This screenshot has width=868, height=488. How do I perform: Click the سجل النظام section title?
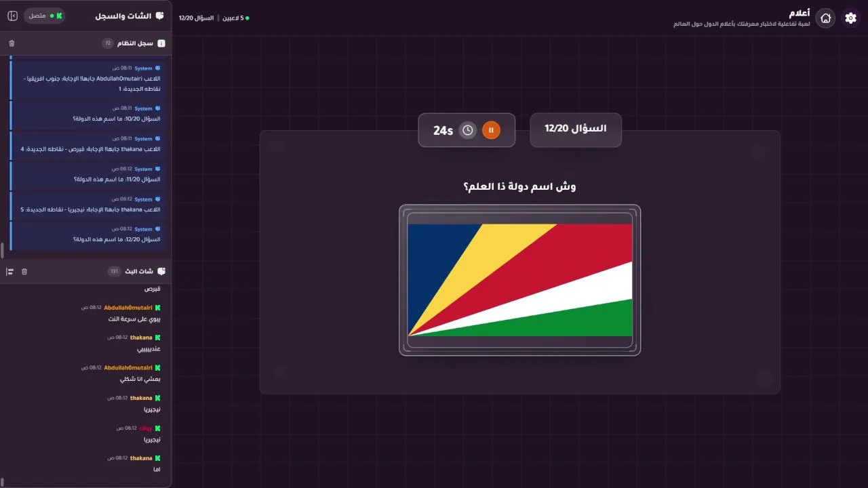tap(136, 43)
